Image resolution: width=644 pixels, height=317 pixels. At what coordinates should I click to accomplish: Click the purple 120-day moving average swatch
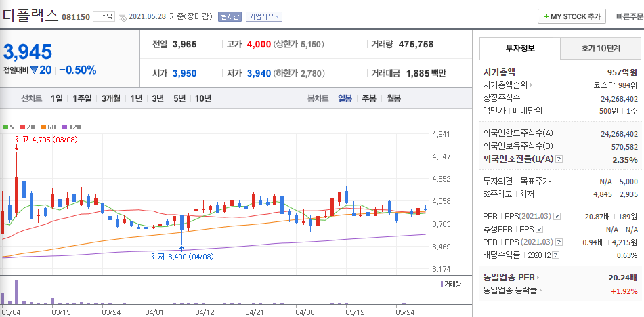[x=64, y=127]
